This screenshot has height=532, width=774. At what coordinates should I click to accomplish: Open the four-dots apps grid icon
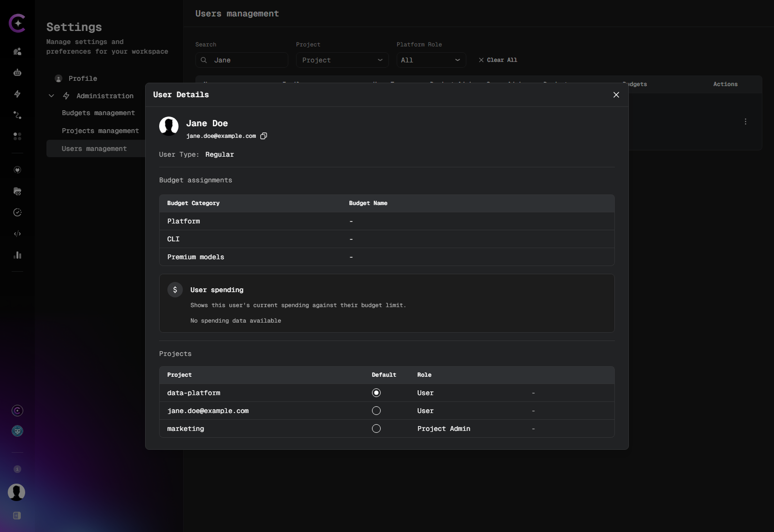(x=17, y=136)
